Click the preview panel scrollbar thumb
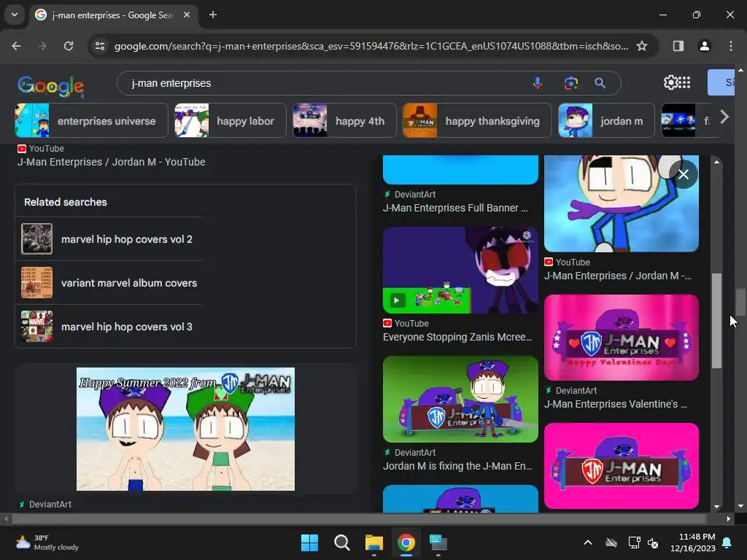 point(716,321)
